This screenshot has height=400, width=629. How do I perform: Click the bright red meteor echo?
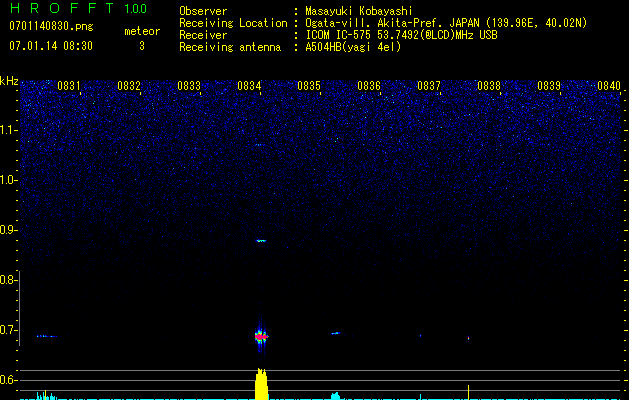[x=262, y=337]
